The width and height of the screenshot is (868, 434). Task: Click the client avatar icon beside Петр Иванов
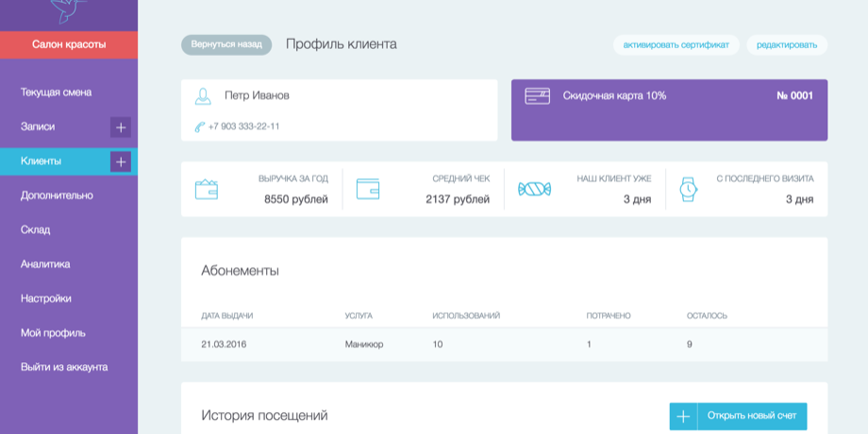(x=203, y=96)
